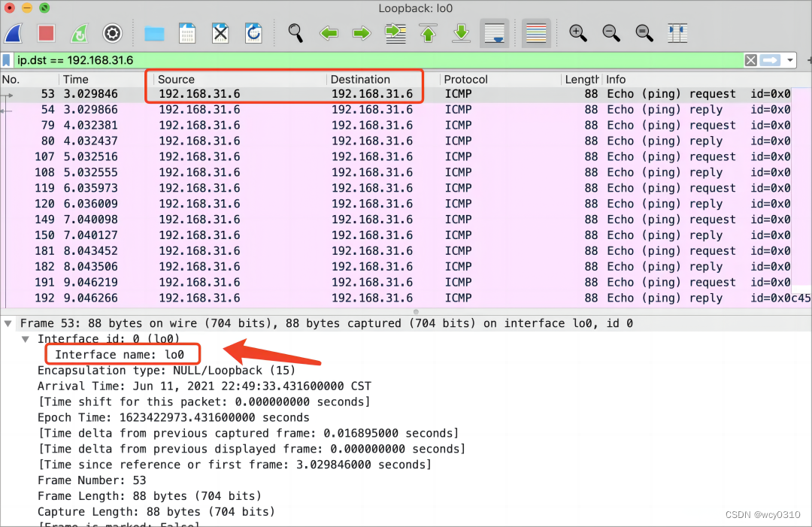Image resolution: width=812 pixels, height=527 pixels.
Task: Jump to the last packet
Action: tap(461, 34)
